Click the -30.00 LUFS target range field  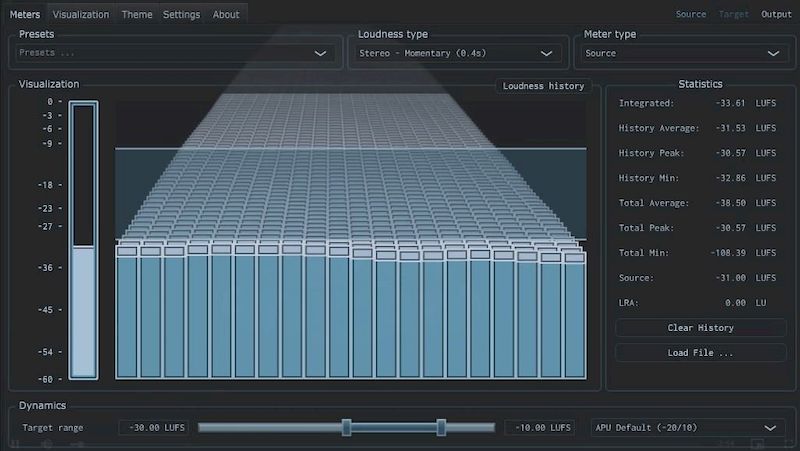154,428
